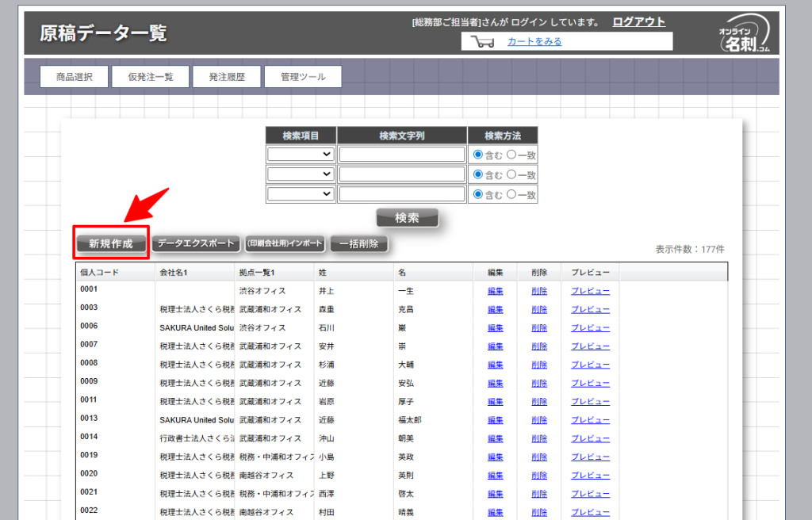Focus the first 検索文字列 text field
This screenshot has height=520, width=812.
pyautogui.click(x=402, y=155)
